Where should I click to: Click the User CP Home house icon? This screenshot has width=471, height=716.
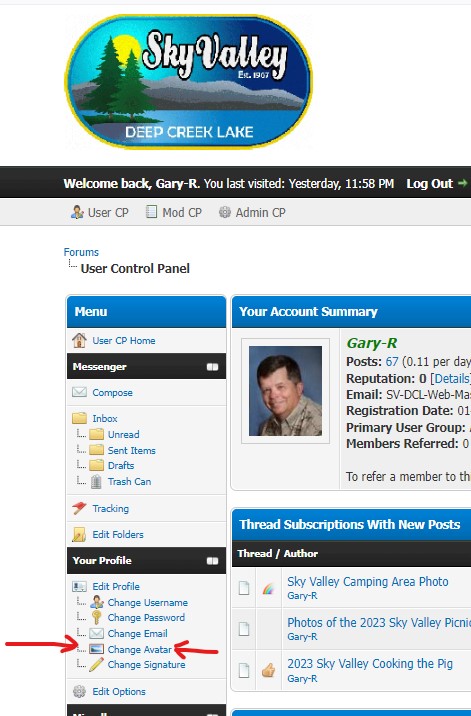79,340
